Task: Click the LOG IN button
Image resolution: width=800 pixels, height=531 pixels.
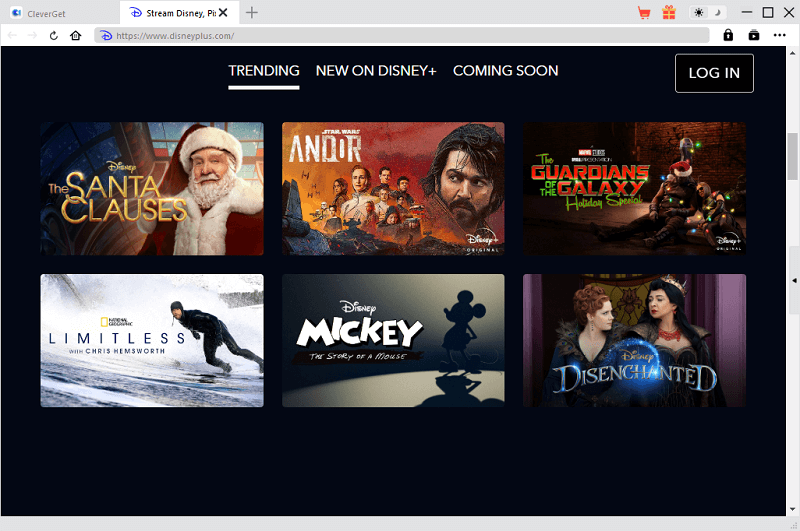Action: [714, 73]
